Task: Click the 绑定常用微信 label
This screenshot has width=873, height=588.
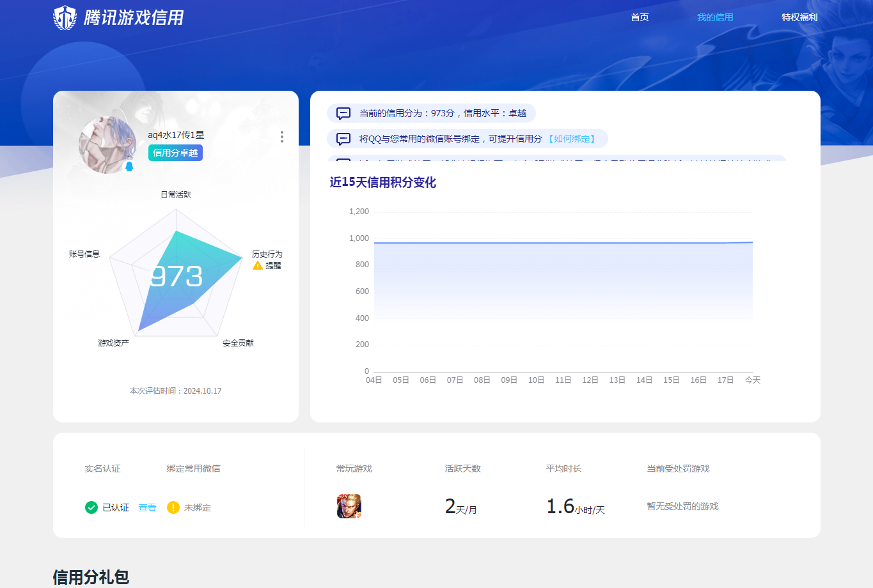Action: point(194,468)
